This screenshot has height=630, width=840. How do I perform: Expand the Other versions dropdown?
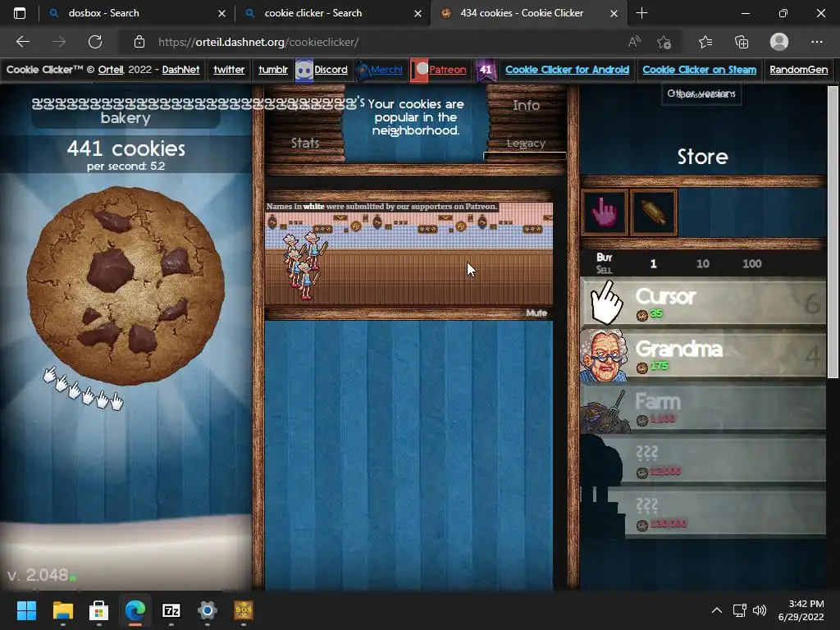[x=701, y=94]
